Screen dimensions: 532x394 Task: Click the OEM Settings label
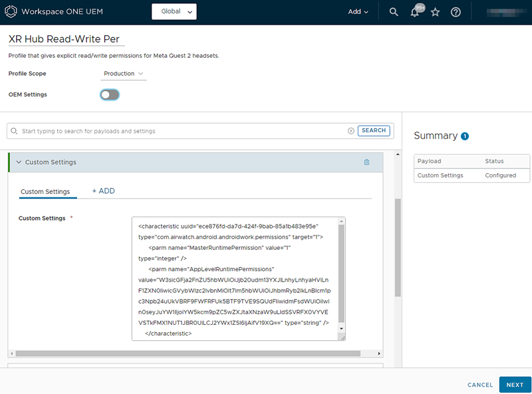(x=27, y=94)
